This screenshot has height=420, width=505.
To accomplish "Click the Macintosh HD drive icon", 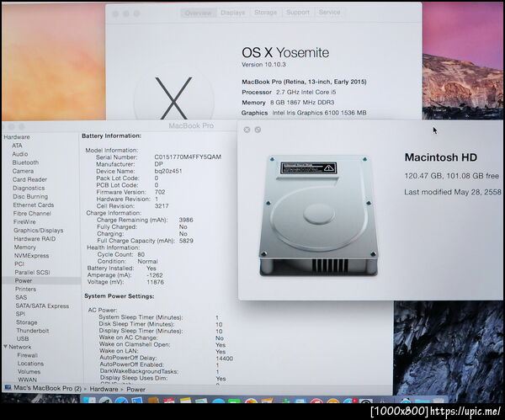I will point(318,215).
